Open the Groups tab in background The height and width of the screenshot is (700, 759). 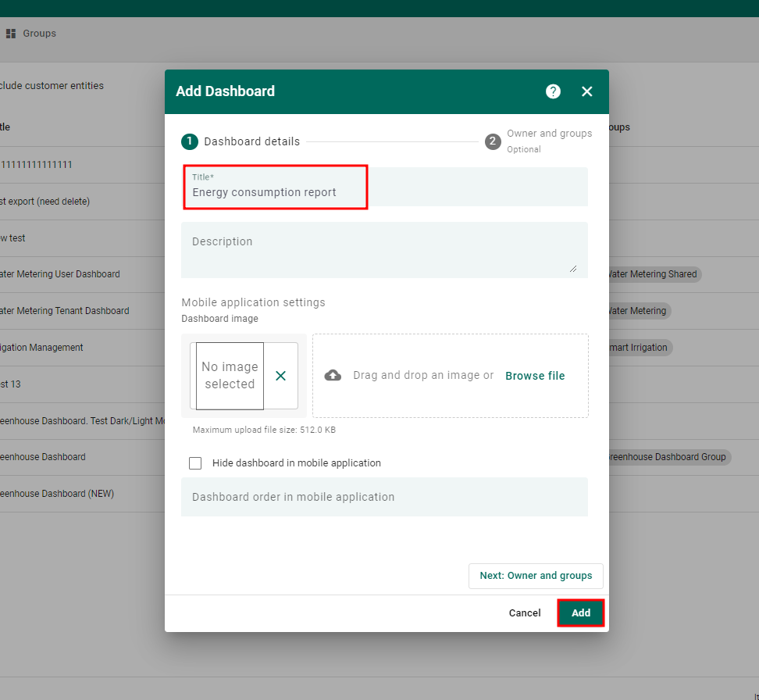click(39, 34)
